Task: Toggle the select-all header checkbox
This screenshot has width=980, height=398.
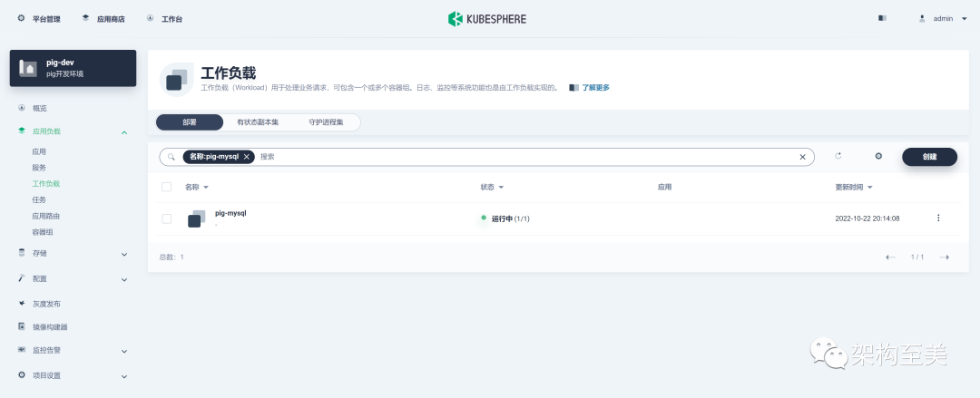Action: [166, 187]
